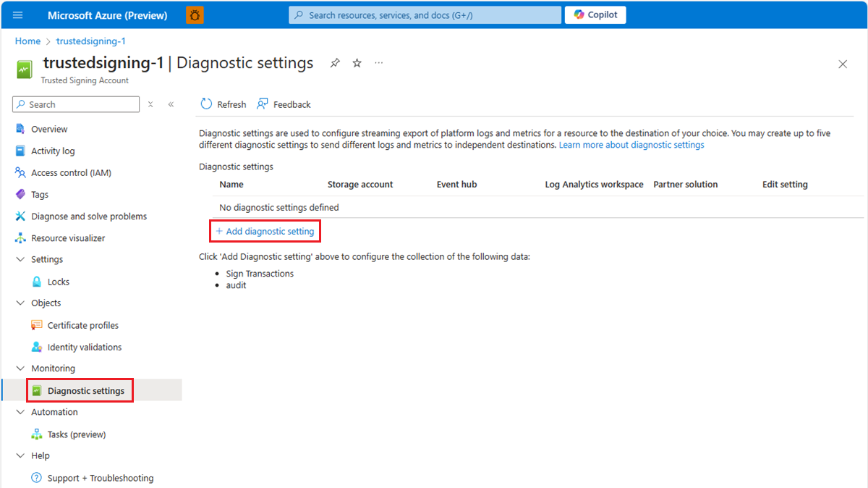The image size is (868, 488).
Task: Open the portal hamburger menu
Action: (18, 14)
